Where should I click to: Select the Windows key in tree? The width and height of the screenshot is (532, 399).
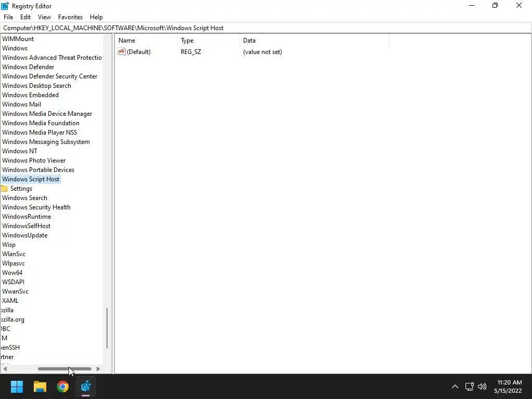pos(15,48)
